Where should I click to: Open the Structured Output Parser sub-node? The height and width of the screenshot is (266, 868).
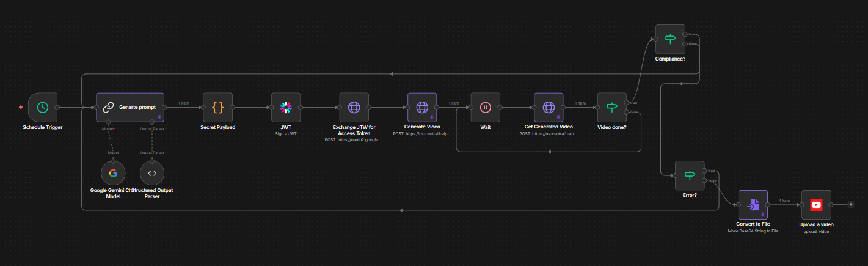click(x=152, y=173)
